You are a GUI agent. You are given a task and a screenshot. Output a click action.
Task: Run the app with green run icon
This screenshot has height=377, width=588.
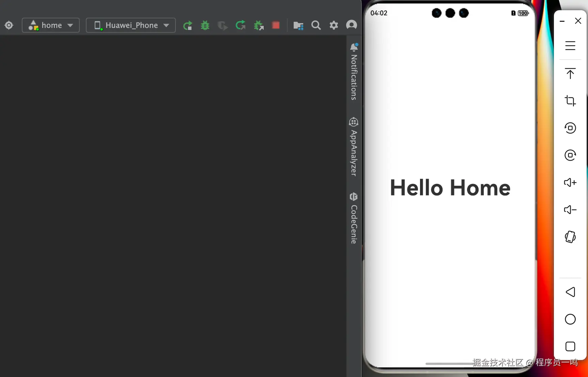(x=187, y=26)
